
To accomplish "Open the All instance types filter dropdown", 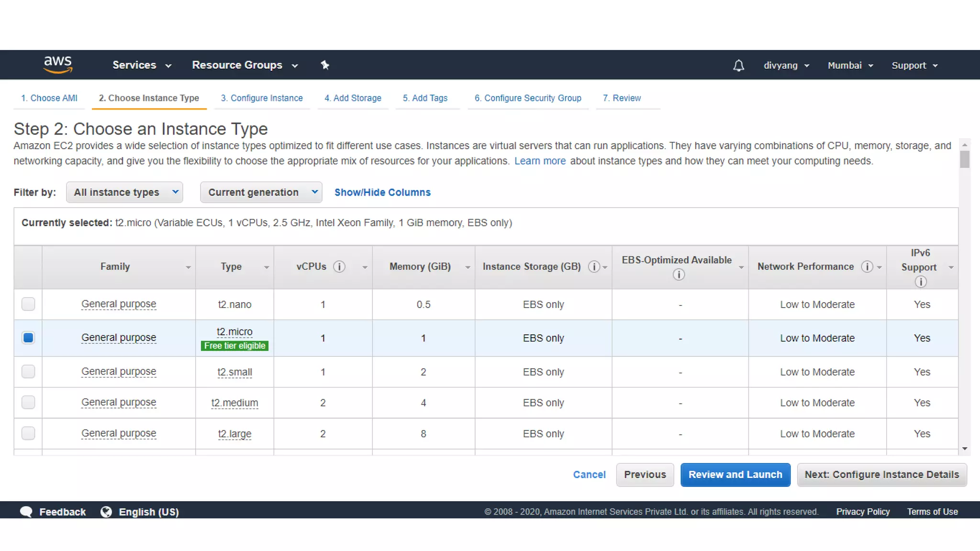I will point(124,192).
